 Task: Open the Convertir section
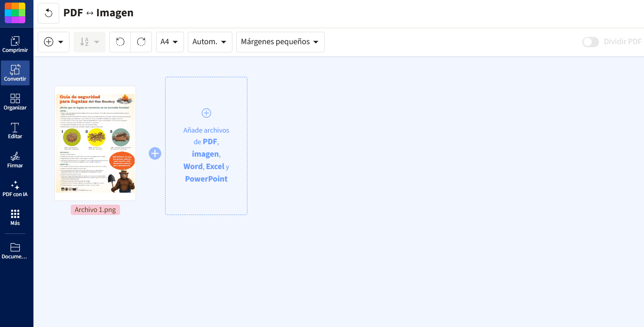pos(15,73)
